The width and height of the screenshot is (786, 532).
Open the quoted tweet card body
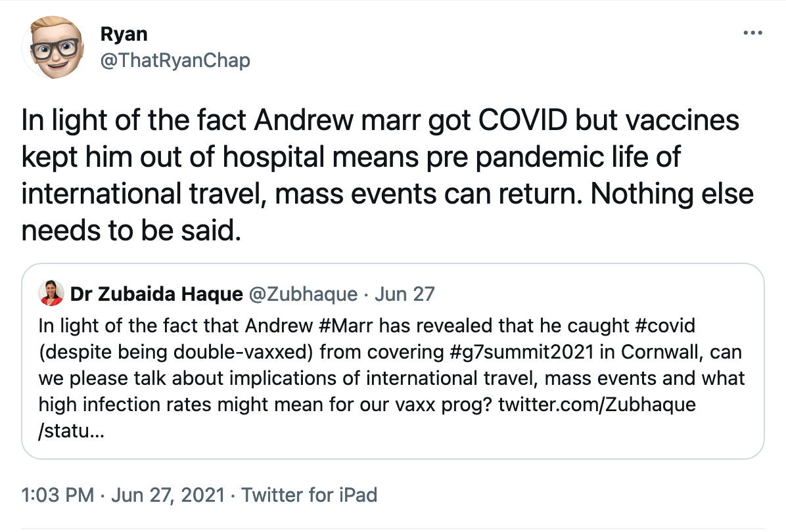click(392, 361)
